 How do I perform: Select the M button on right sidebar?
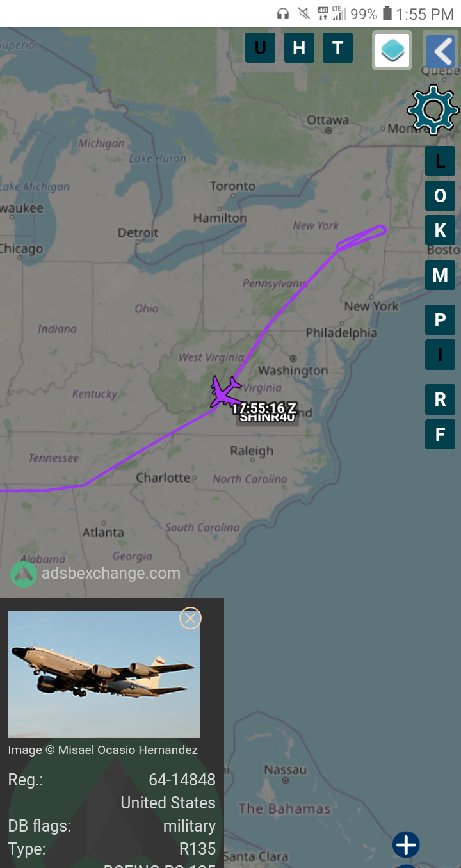(x=440, y=275)
